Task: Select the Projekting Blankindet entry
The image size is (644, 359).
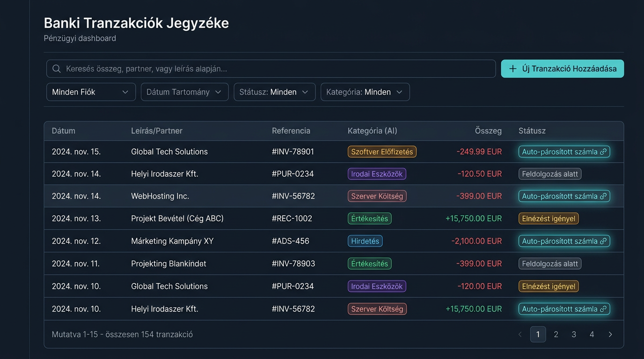Action: point(168,264)
